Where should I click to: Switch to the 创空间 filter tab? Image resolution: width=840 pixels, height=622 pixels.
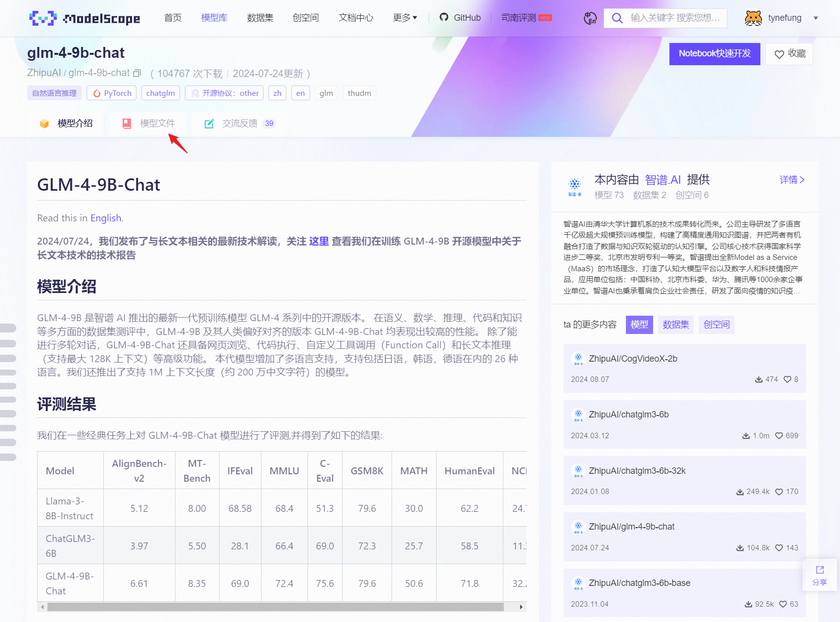716,325
